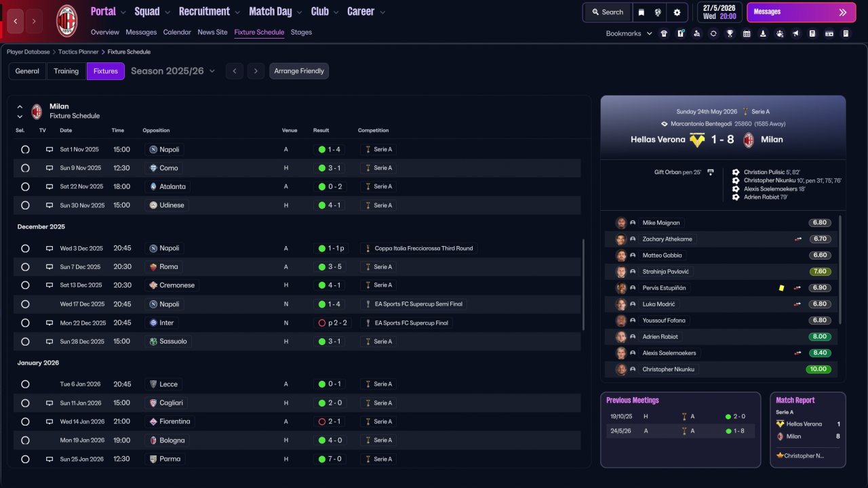868x488 pixels.
Task: Click the date and time display 27/5/2026
Action: (x=719, y=12)
